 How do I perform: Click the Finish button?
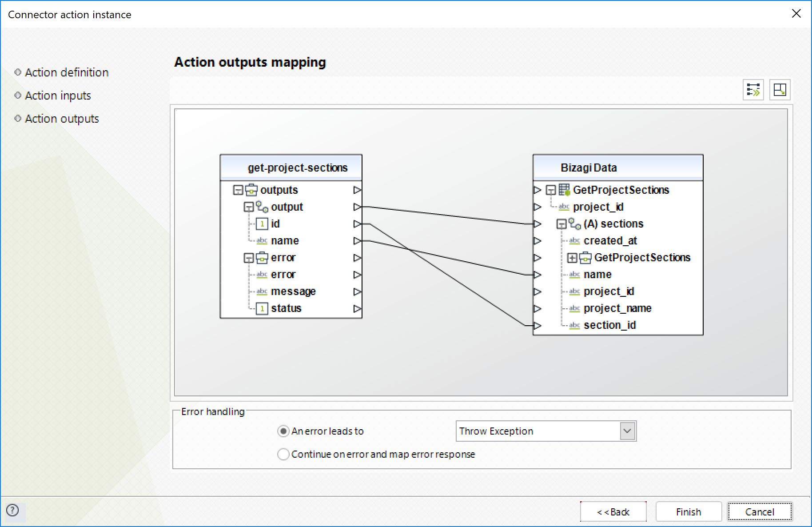(x=689, y=512)
